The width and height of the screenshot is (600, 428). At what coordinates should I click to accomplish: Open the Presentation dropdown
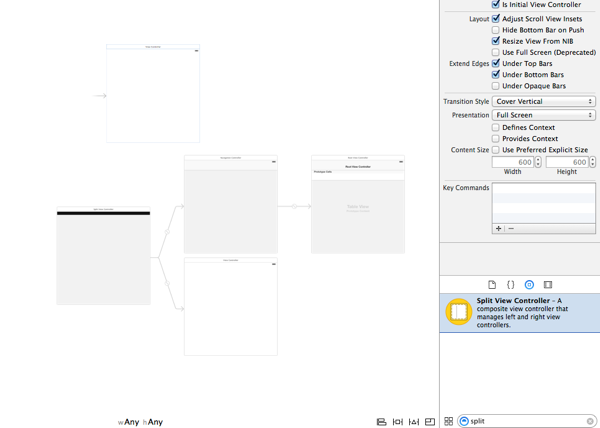click(544, 115)
